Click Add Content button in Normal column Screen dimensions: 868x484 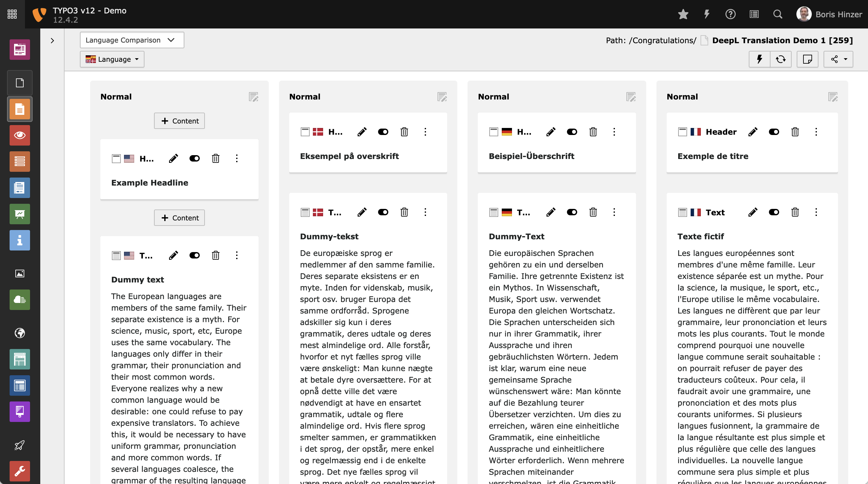179,121
